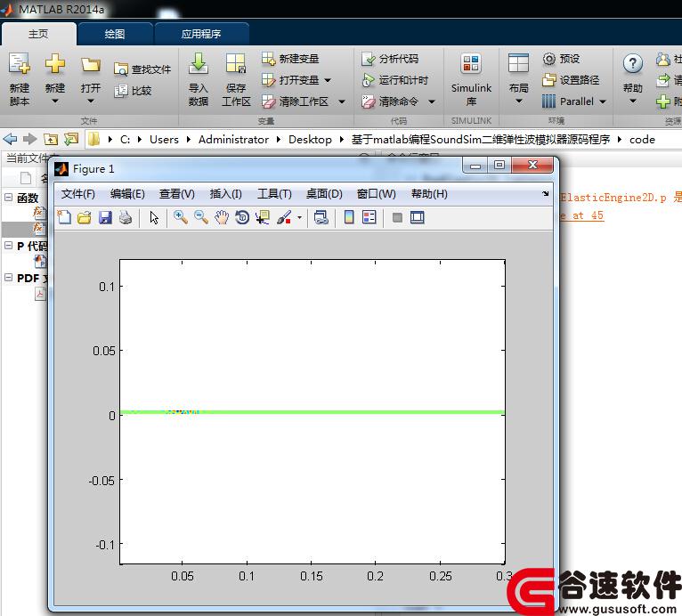
Task: Open the Parallel dropdown
Action: pyautogui.click(x=603, y=101)
